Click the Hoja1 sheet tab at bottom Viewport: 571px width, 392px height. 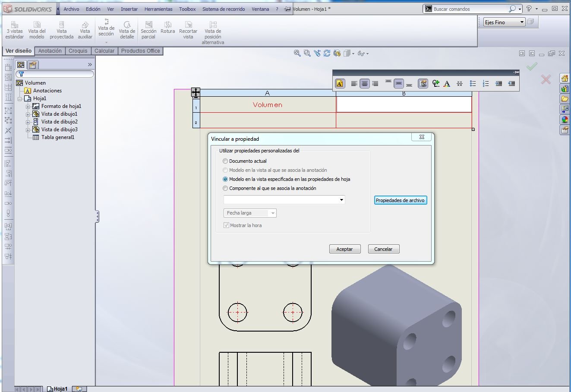57,389
